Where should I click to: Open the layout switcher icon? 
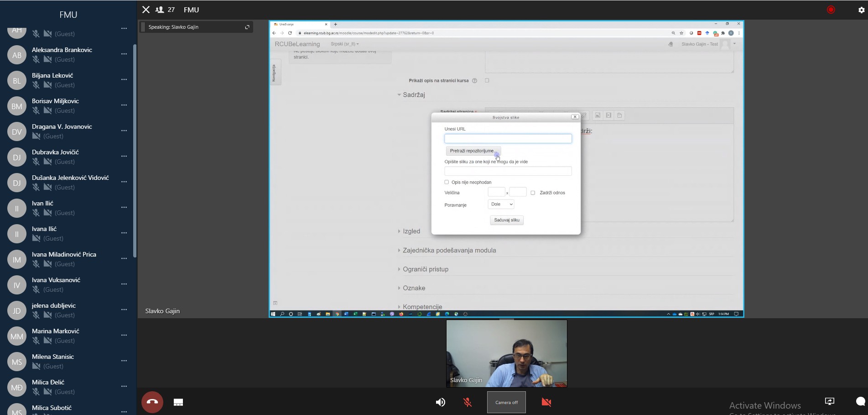point(178,402)
